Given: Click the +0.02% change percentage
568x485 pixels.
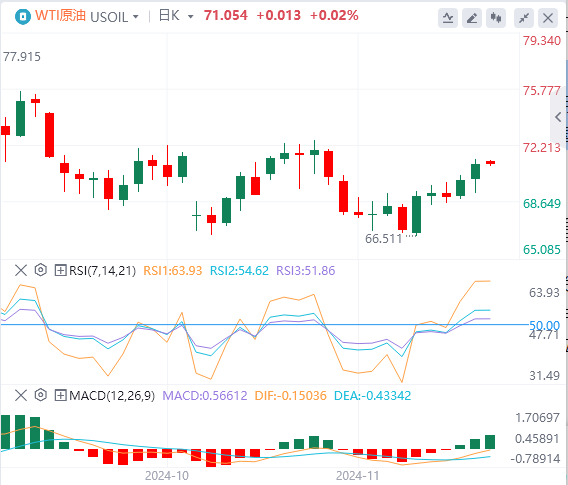Looking at the screenshot, I should tap(334, 16).
